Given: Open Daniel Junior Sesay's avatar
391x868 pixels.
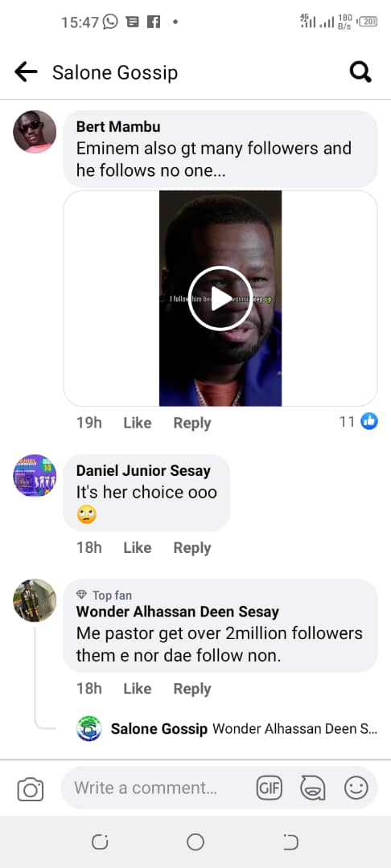Looking at the screenshot, I should (x=35, y=476).
